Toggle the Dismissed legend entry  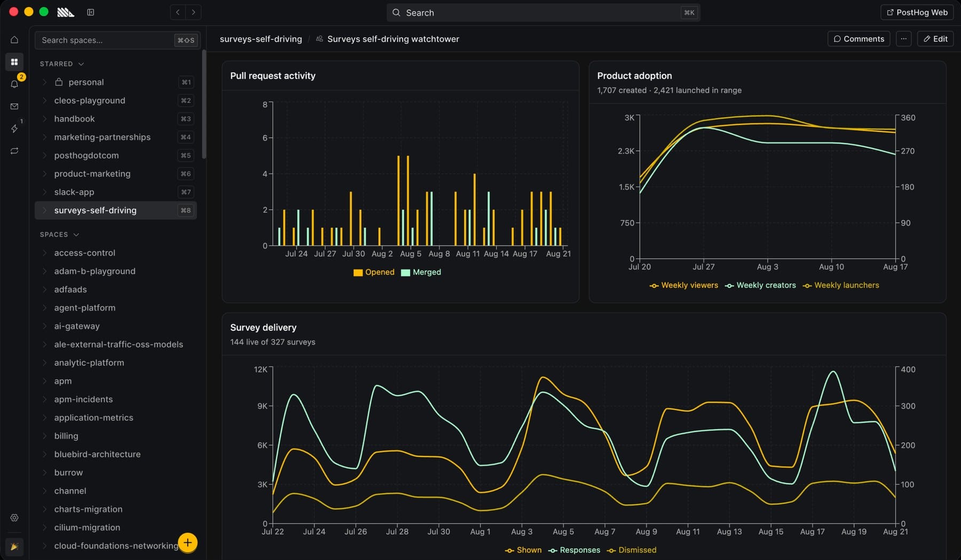632,550
